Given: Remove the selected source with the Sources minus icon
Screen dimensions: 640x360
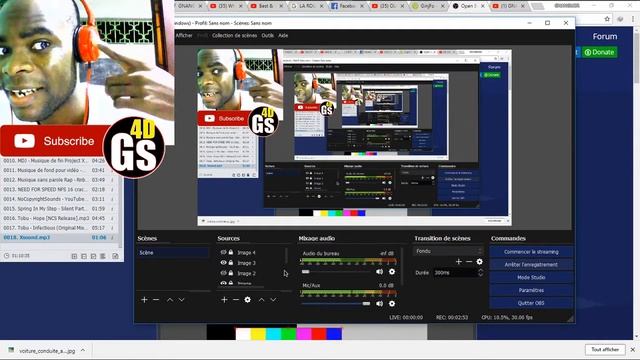Looking at the screenshot, I should 236,300.
